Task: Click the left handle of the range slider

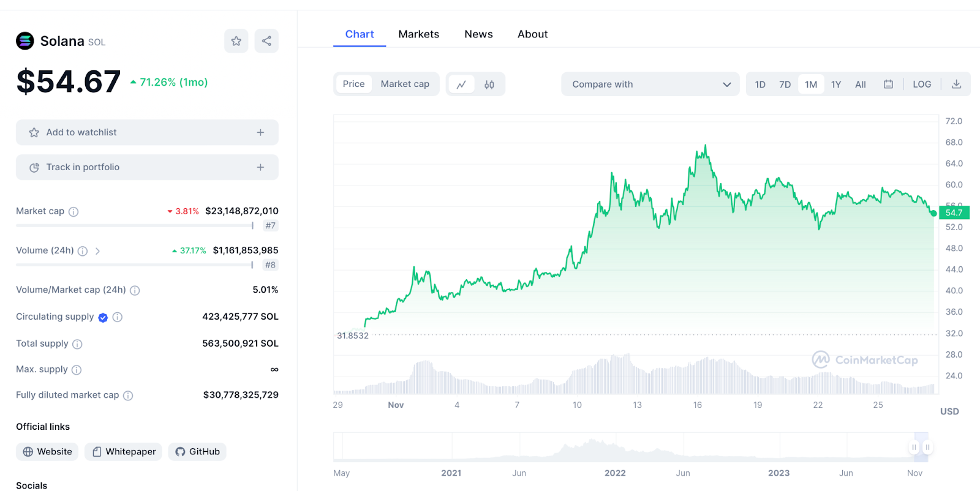Action: coord(914,448)
